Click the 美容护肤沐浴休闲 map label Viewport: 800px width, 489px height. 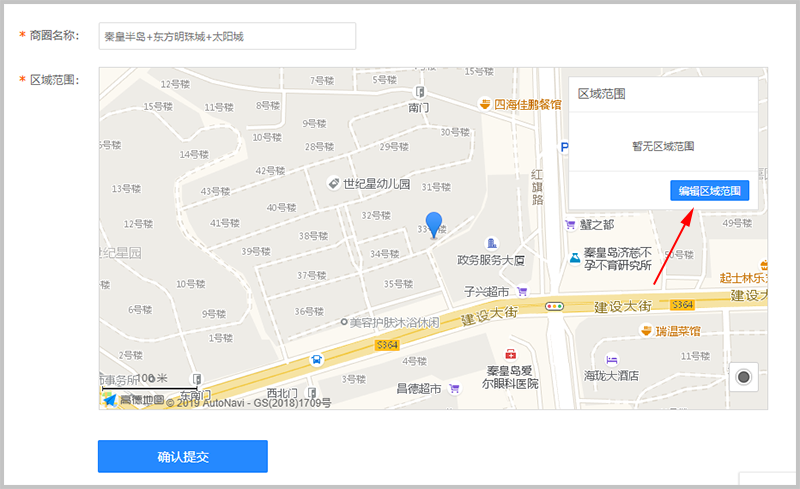point(394,322)
